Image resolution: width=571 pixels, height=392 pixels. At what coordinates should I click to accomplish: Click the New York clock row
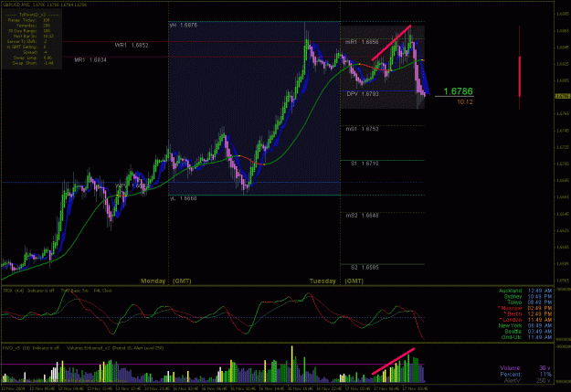click(525, 325)
